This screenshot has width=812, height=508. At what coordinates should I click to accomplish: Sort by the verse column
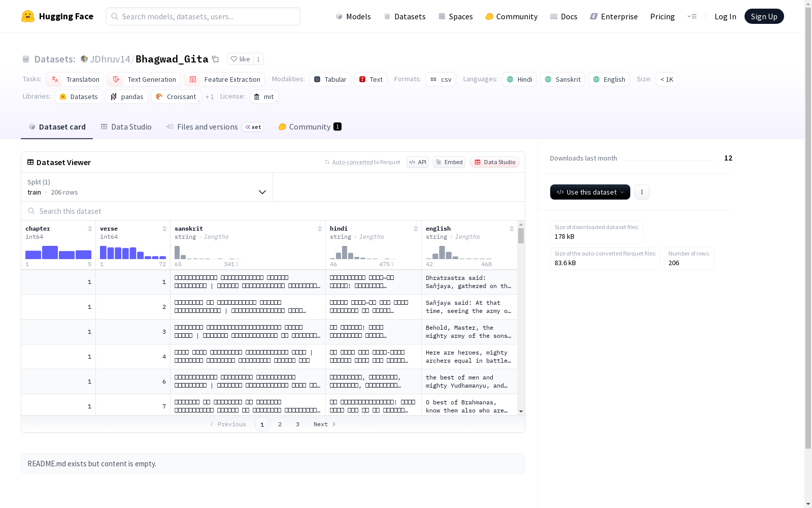(x=164, y=229)
